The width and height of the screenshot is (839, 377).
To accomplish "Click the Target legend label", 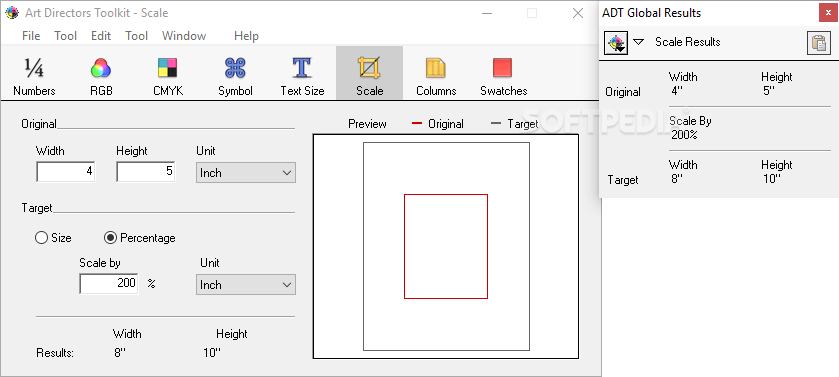I will tap(523, 124).
